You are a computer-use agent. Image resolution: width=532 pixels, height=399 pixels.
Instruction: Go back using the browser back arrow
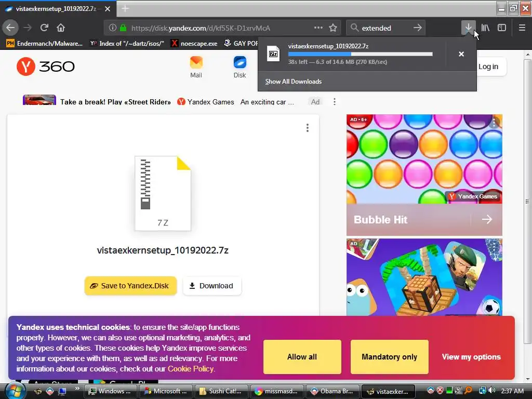click(10, 28)
